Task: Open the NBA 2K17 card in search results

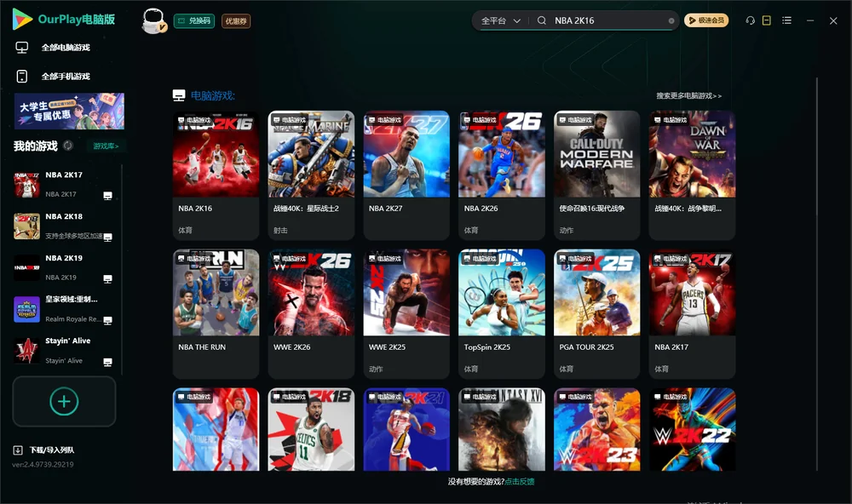Action: tap(692, 314)
